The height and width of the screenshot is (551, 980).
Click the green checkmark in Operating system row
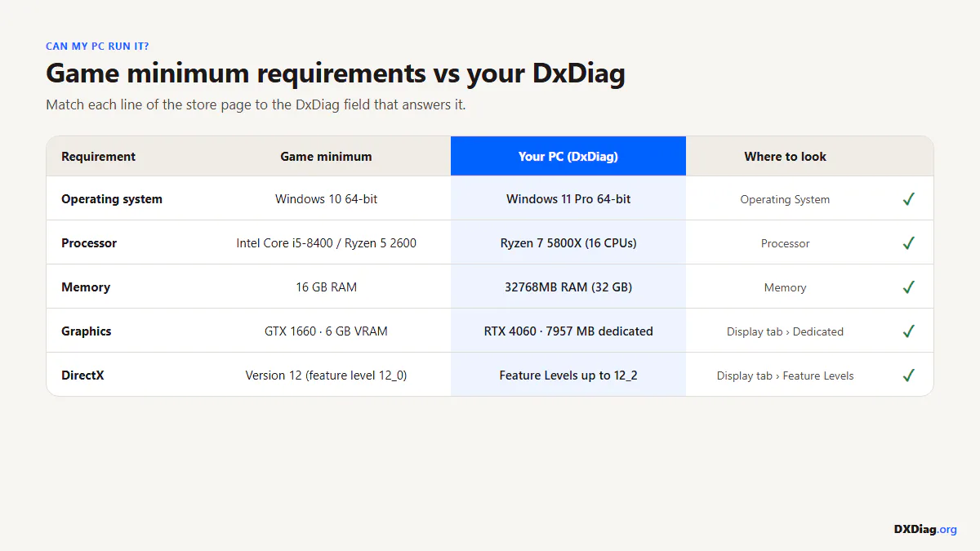pos(908,199)
